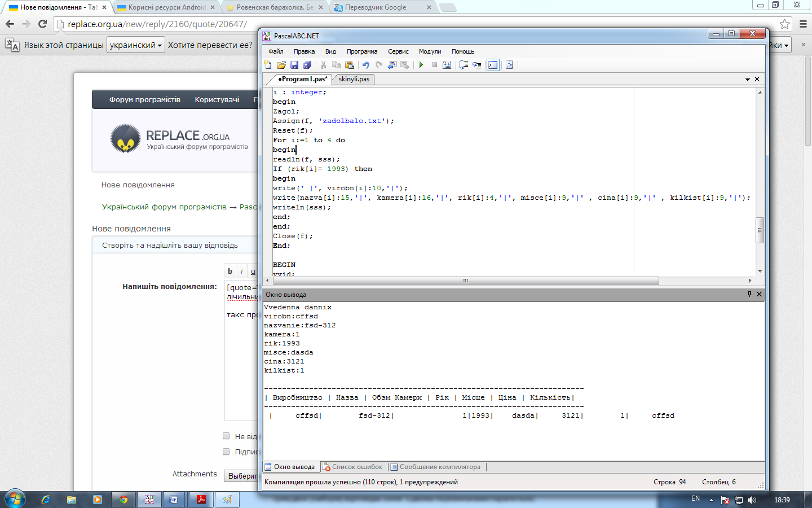Image resolution: width=812 pixels, height=508 pixels.
Task: Open the Программа menu
Action: click(362, 51)
